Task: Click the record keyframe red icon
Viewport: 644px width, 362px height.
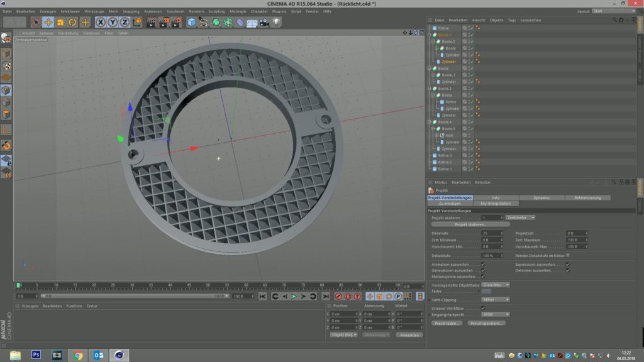Action: coord(338,296)
